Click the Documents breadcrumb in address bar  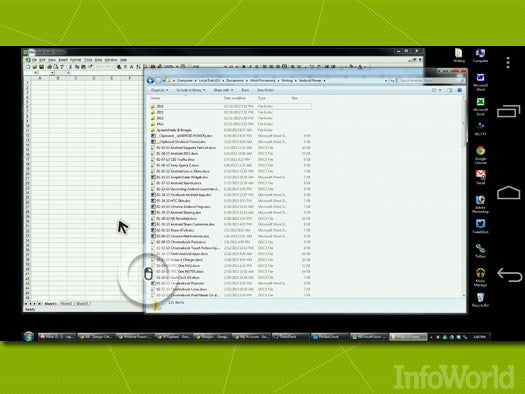235,81
